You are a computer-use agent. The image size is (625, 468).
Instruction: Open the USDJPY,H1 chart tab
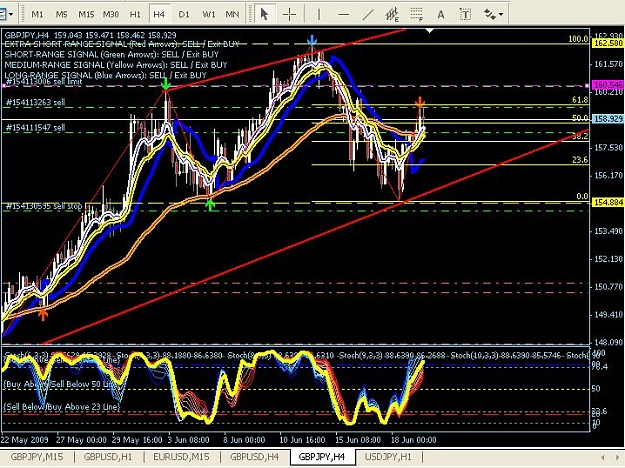pos(388,457)
